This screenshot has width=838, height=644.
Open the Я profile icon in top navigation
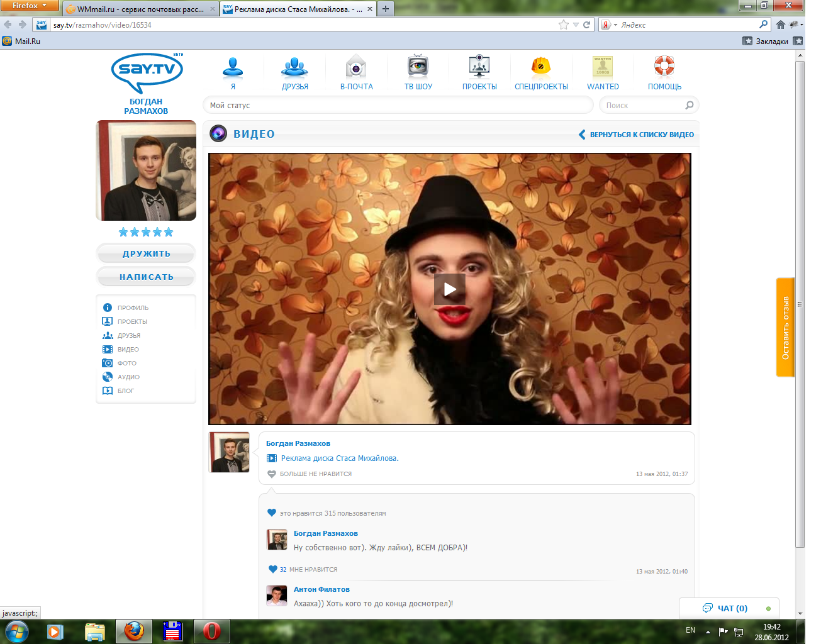tap(233, 67)
